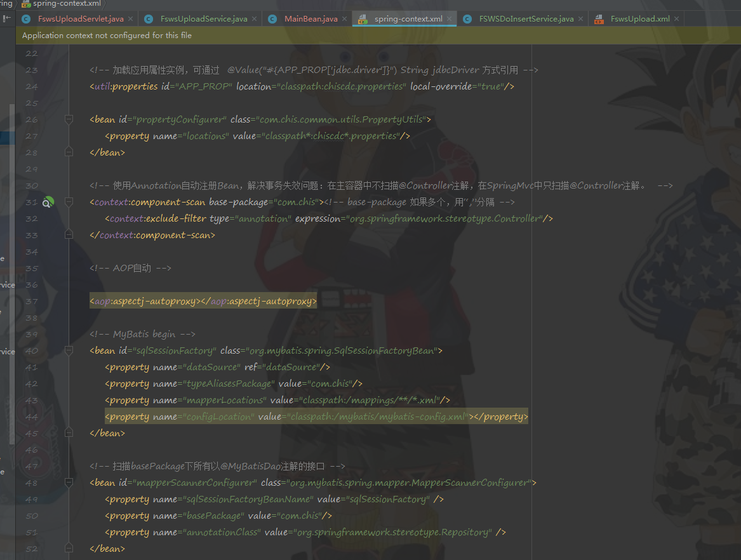The width and height of the screenshot is (741, 560).
Task: Place cursor on the highlighted aop:aspectj-autoproxy line
Action: (203, 300)
